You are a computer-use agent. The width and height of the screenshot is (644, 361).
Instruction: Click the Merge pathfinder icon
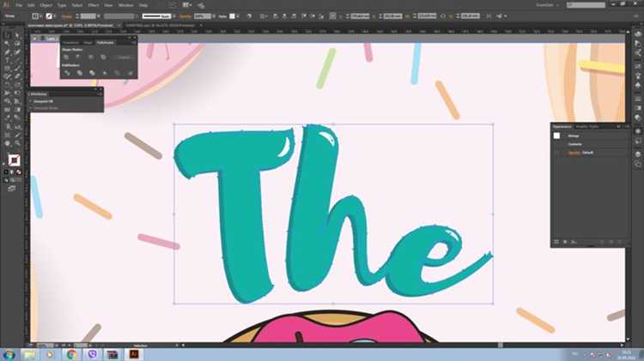92,73
